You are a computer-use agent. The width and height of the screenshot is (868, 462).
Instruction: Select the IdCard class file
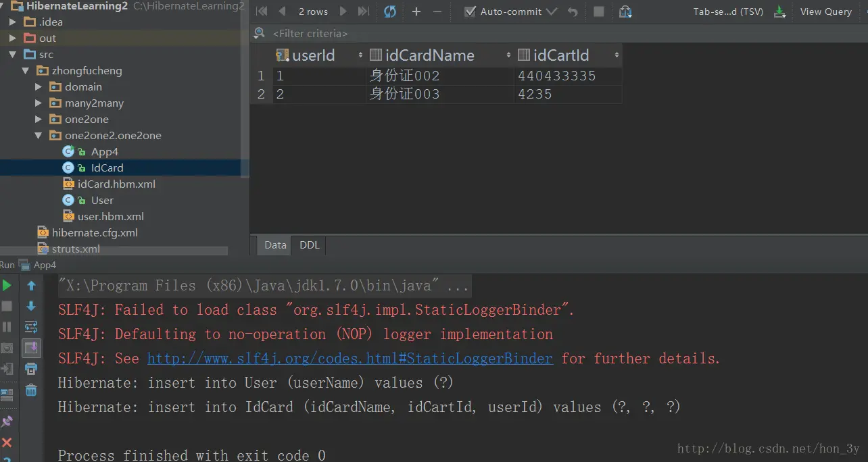point(107,168)
